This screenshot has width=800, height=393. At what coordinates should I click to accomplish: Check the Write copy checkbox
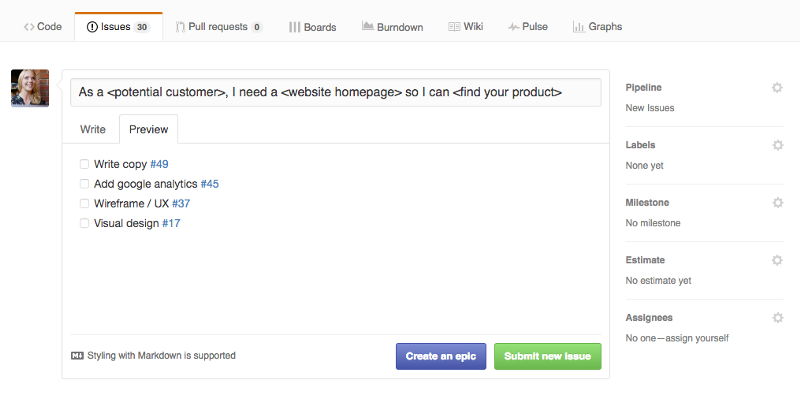point(84,164)
